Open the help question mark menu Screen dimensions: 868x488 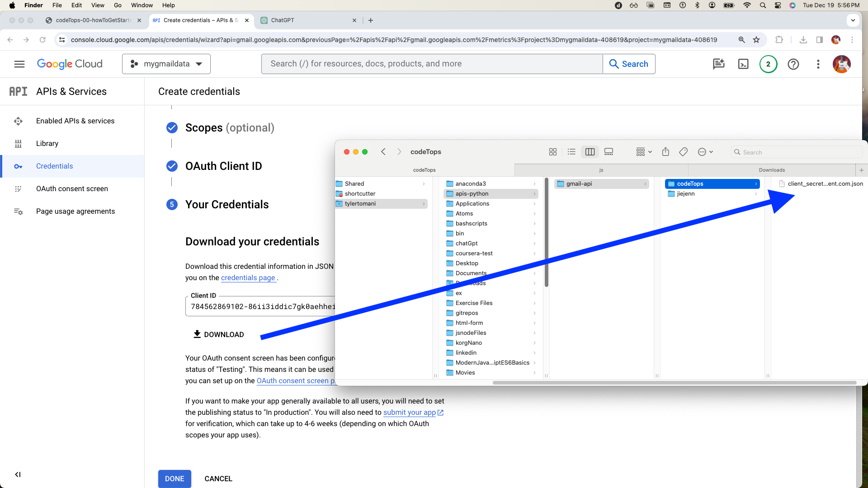tap(793, 64)
